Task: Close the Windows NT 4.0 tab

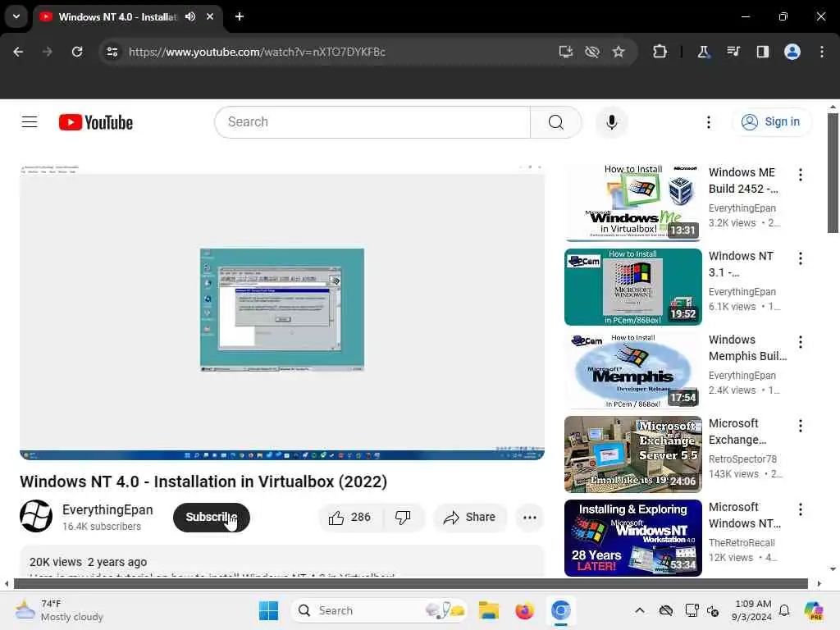Action: pos(210,16)
